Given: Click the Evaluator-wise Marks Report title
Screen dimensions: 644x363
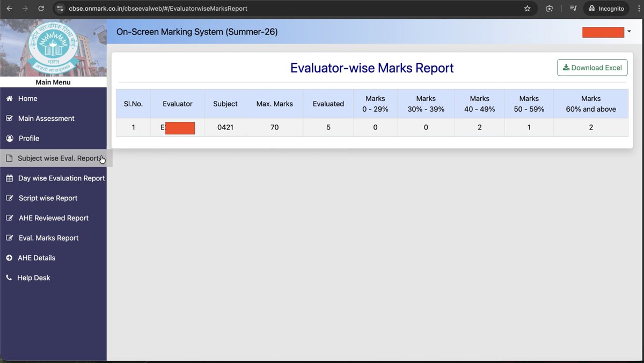Looking at the screenshot, I should (x=372, y=68).
